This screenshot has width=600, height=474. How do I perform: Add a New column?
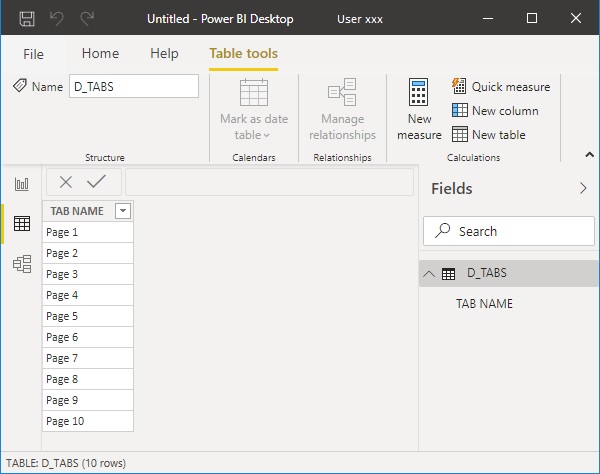click(495, 111)
